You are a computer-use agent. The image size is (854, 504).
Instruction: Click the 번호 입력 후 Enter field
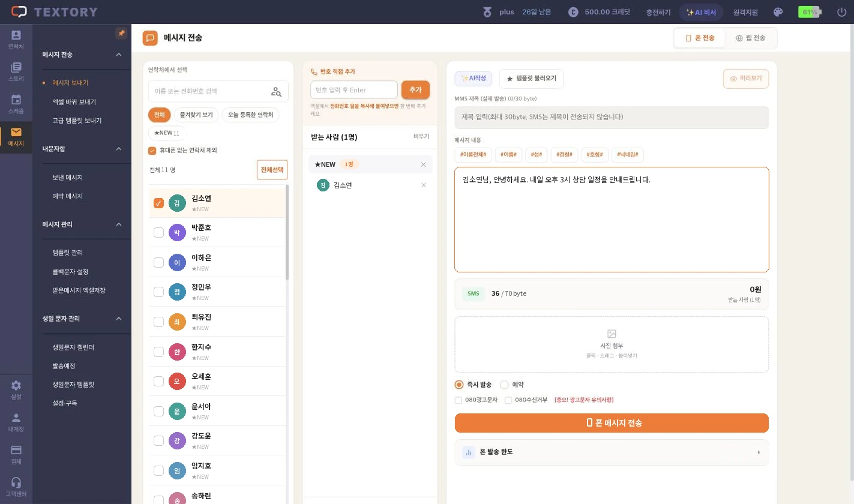[x=354, y=90]
